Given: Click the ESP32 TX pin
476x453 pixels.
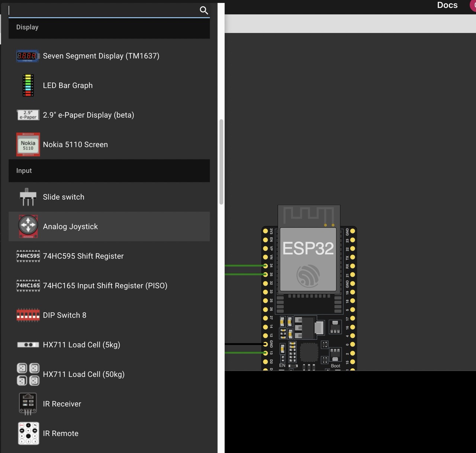Looking at the screenshot, I should pos(353,257).
